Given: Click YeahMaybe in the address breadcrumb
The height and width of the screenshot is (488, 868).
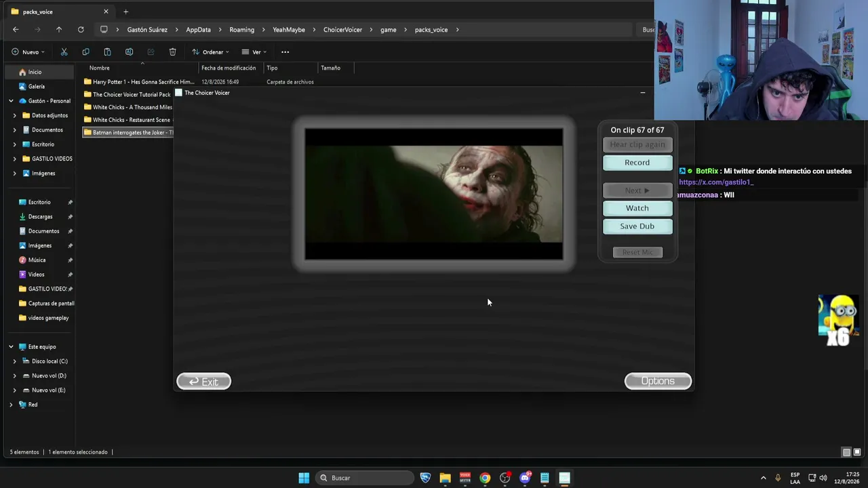Looking at the screenshot, I should coord(289,30).
